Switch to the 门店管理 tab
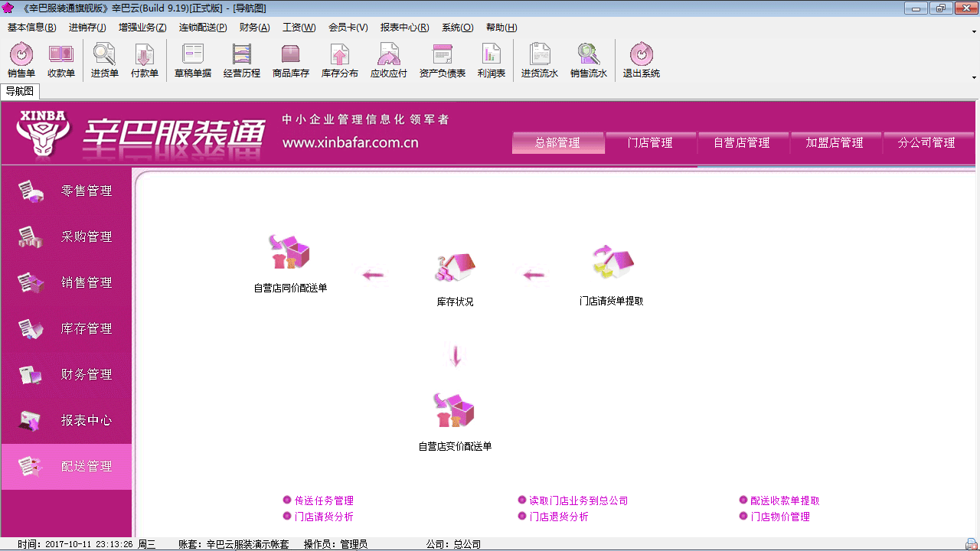 point(650,143)
